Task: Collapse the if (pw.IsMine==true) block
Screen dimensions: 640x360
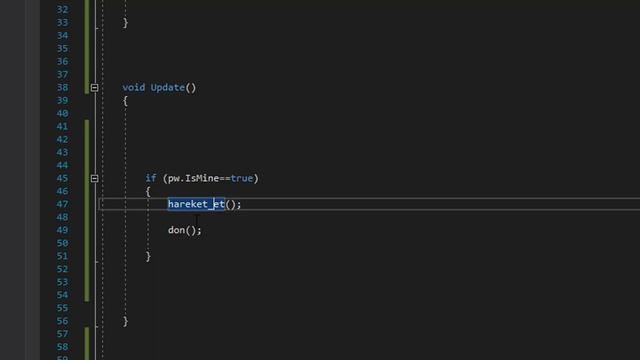Action: point(94,178)
